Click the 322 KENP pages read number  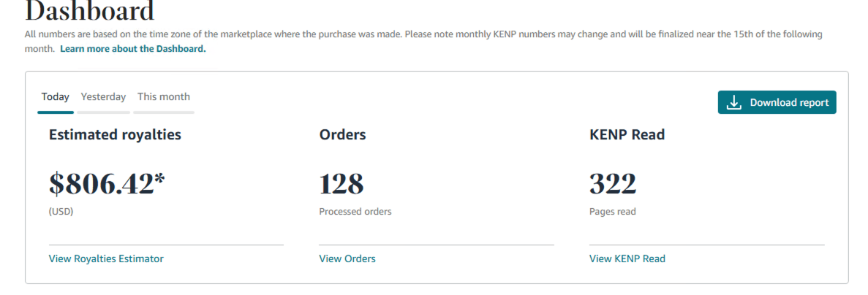613,183
